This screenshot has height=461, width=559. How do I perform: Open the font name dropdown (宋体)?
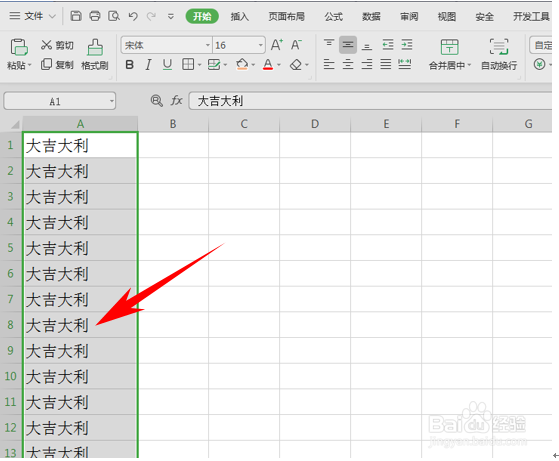[x=208, y=45]
